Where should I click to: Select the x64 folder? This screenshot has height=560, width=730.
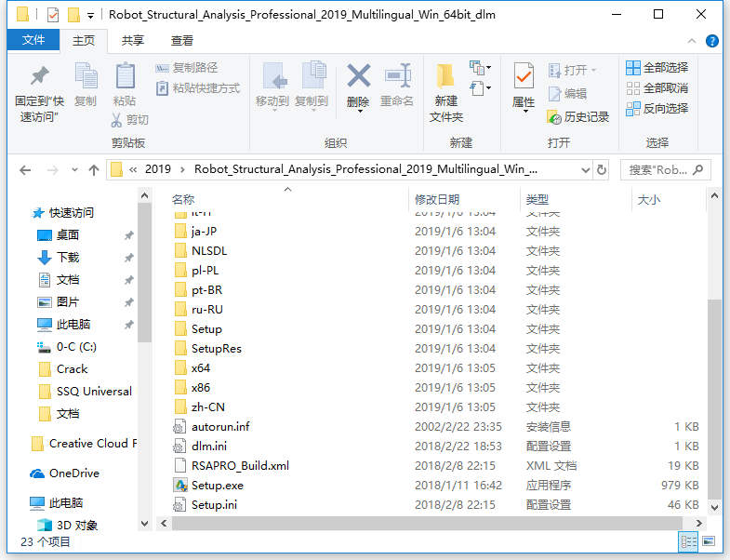click(x=192, y=368)
